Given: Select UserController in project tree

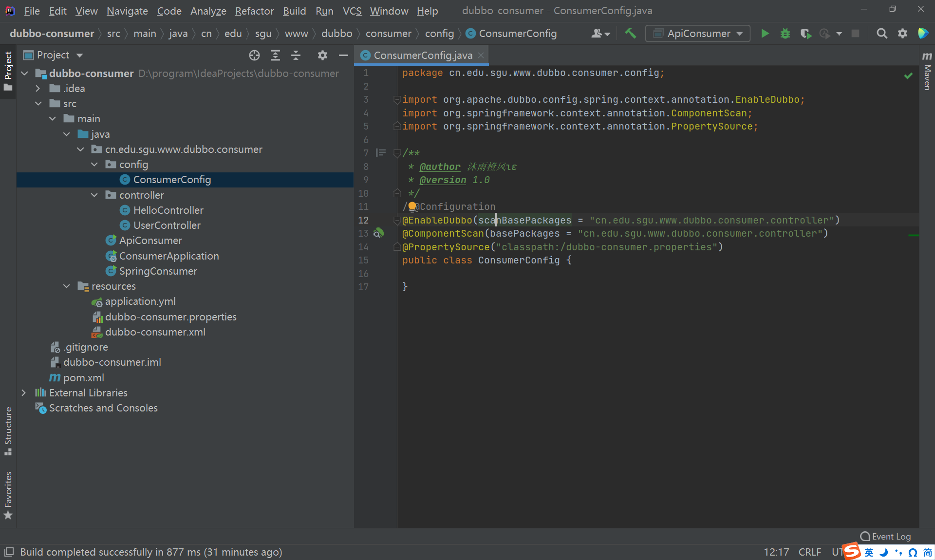Looking at the screenshot, I should point(167,225).
